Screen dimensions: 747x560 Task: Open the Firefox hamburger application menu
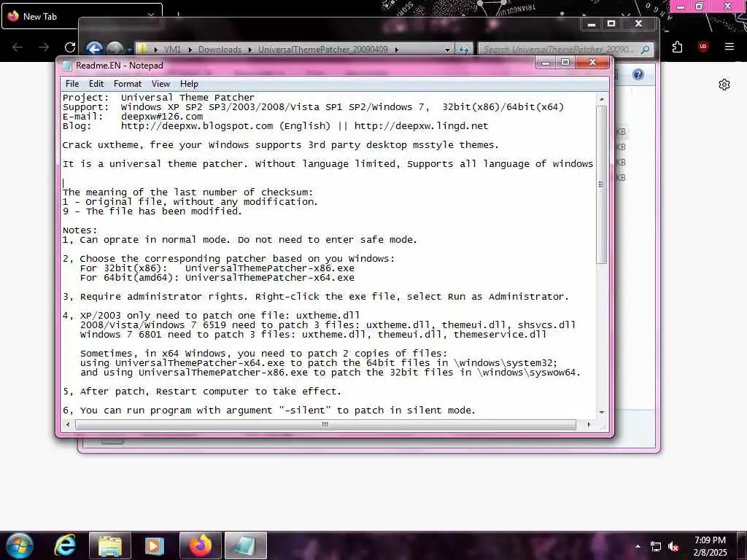[x=729, y=47]
